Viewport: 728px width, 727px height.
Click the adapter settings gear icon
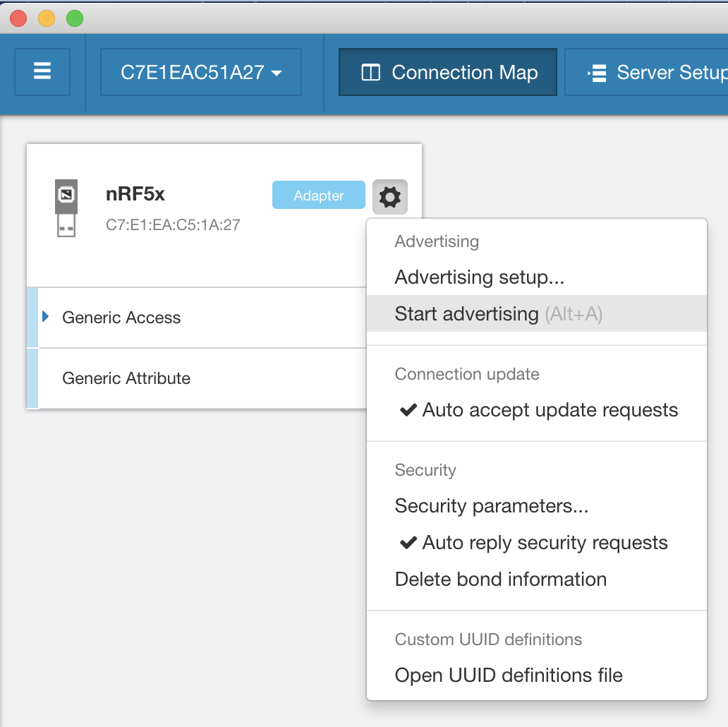coord(390,196)
